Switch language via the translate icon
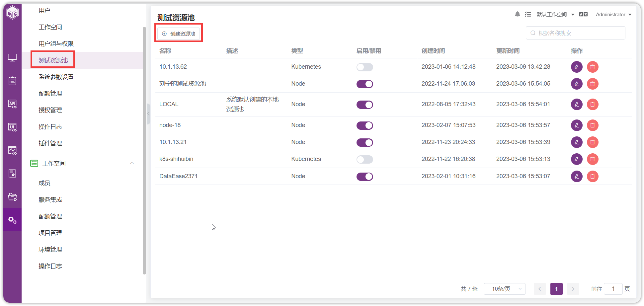This screenshot has height=306, width=644. (583, 14)
